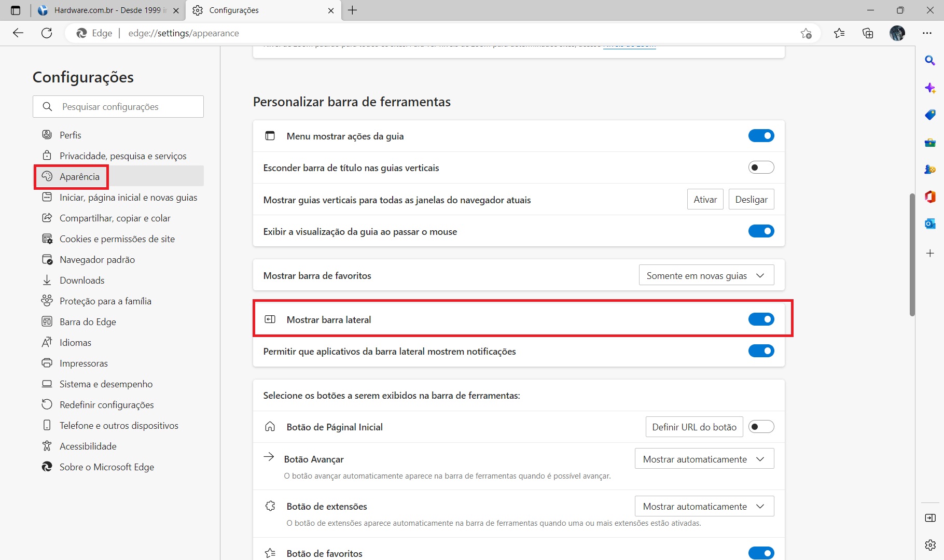Screen dimensions: 944x560
Task: Go to Privacidade, pesquisa e serviços
Action: coord(118,156)
